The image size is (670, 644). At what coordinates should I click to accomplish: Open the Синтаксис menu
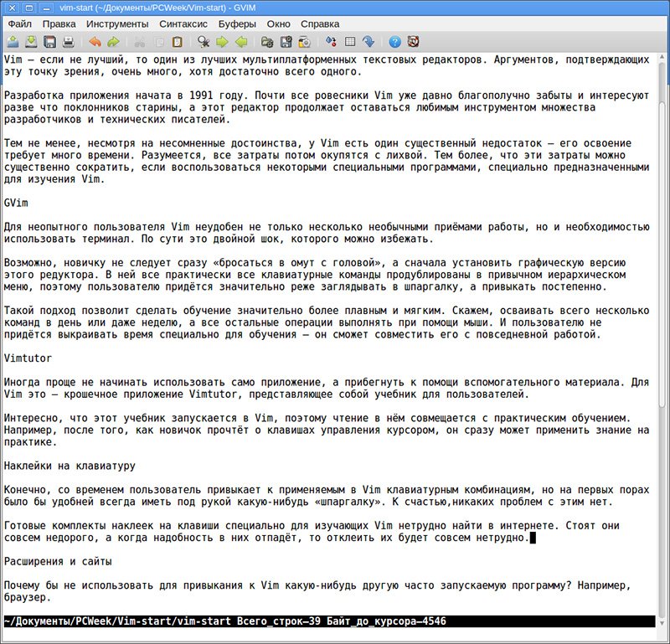click(x=183, y=24)
